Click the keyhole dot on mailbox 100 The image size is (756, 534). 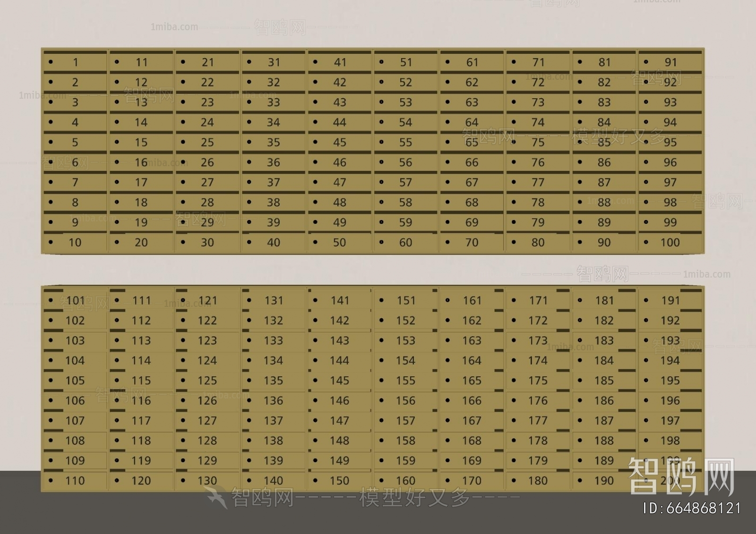pos(646,242)
